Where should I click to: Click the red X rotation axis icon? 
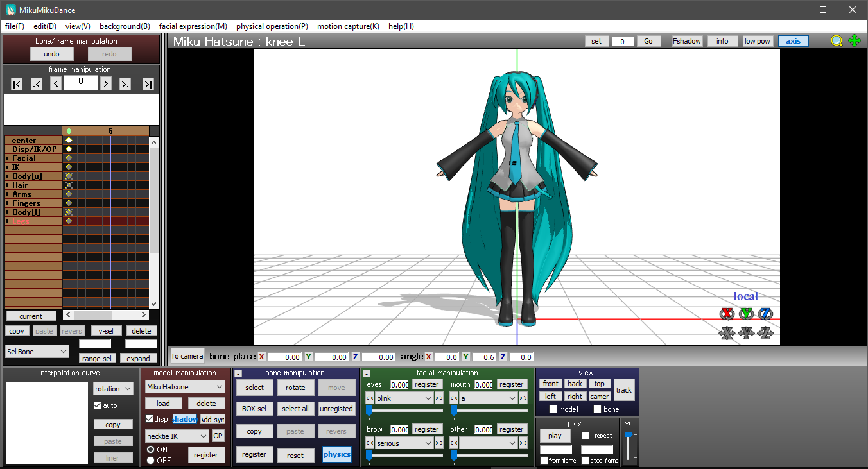click(x=726, y=314)
